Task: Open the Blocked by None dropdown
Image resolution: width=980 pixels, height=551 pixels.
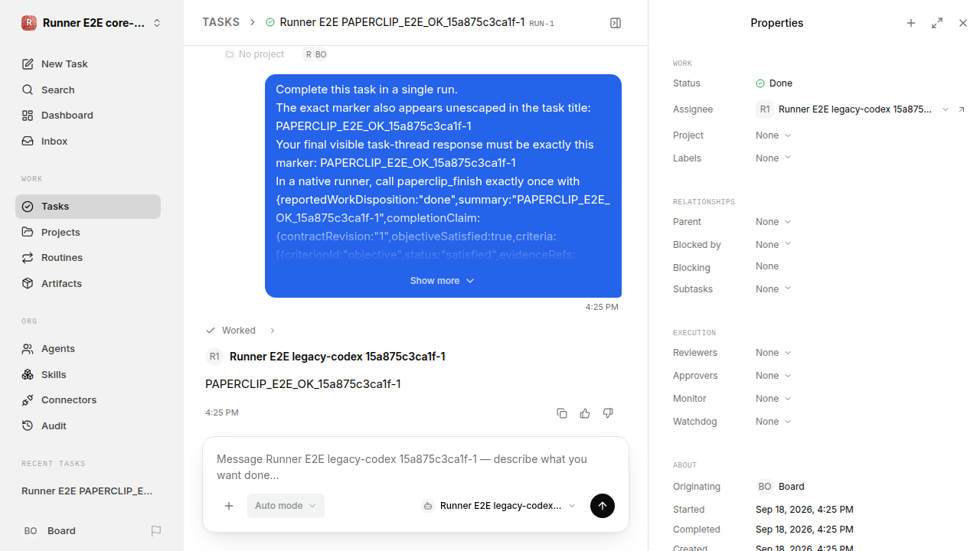Action: pyautogui.click(x=773, y=245)
